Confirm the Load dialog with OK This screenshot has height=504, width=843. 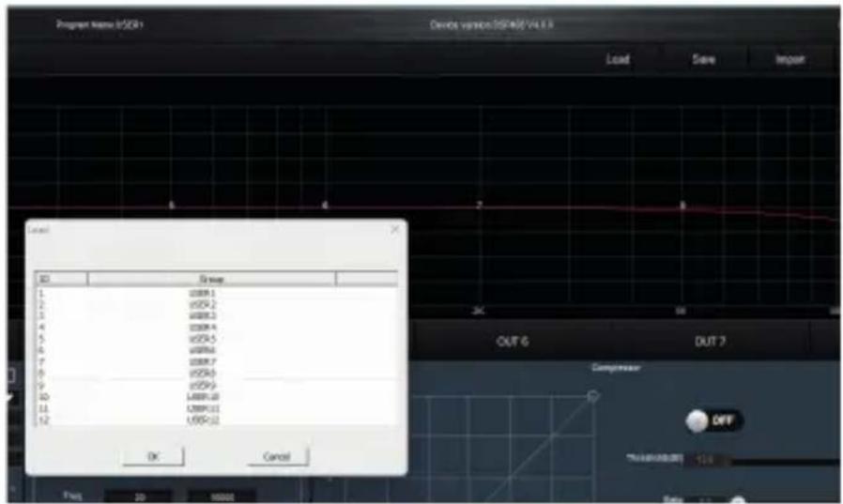click(x=153, y=456)
